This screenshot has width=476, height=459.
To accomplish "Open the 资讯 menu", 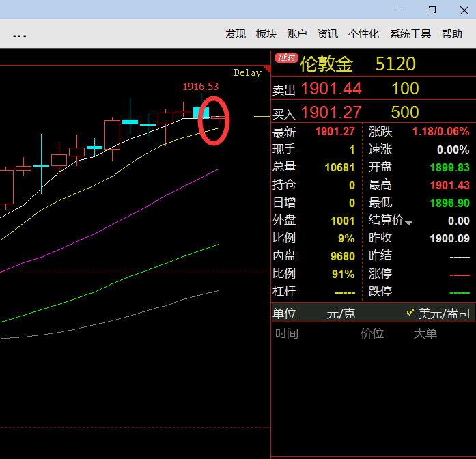I will tap(328, 34).
